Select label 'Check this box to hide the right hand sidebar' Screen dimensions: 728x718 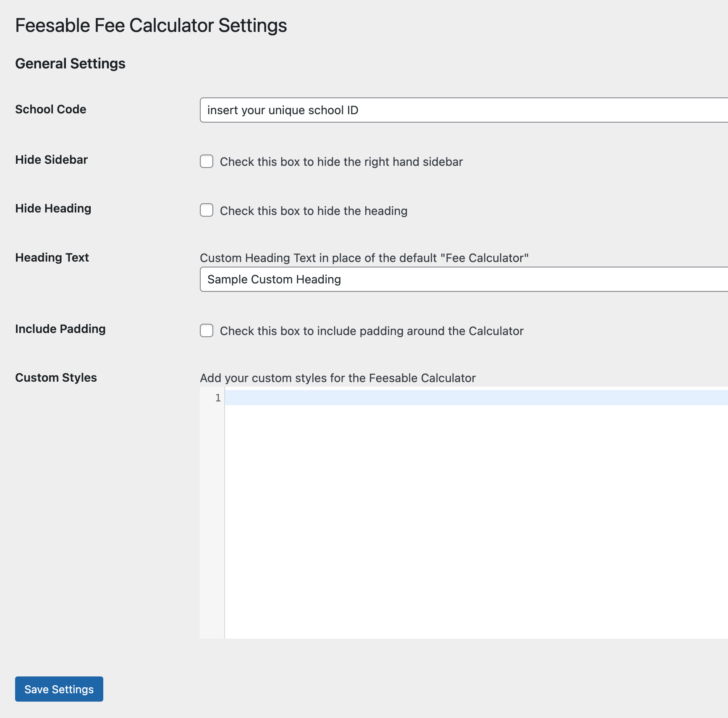(341, 162)
